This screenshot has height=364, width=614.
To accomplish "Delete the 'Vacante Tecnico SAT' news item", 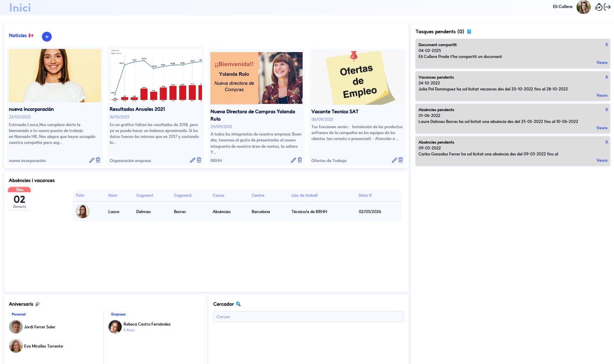I will click(400, 160).
